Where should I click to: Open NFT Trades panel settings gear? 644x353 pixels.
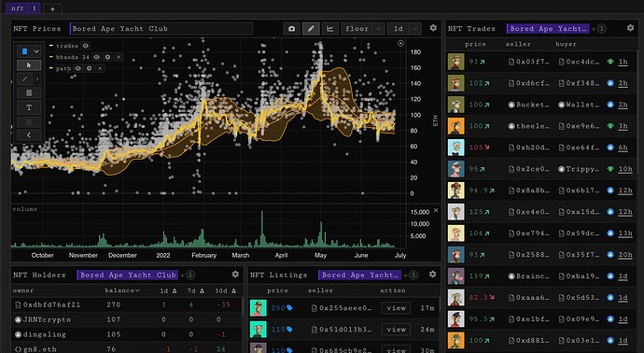(630, 28)
